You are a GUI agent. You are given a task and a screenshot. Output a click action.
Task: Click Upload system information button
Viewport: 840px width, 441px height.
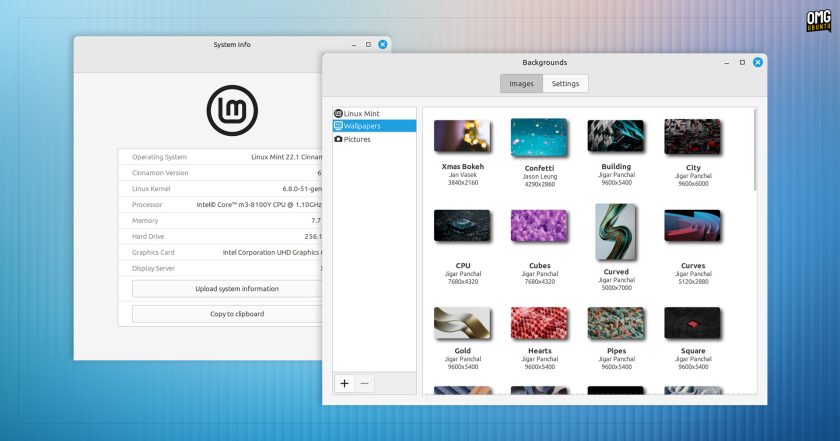pos(227,288)
